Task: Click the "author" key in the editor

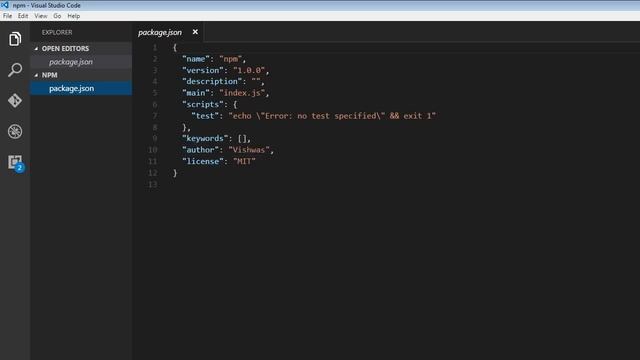Action: 200,150
